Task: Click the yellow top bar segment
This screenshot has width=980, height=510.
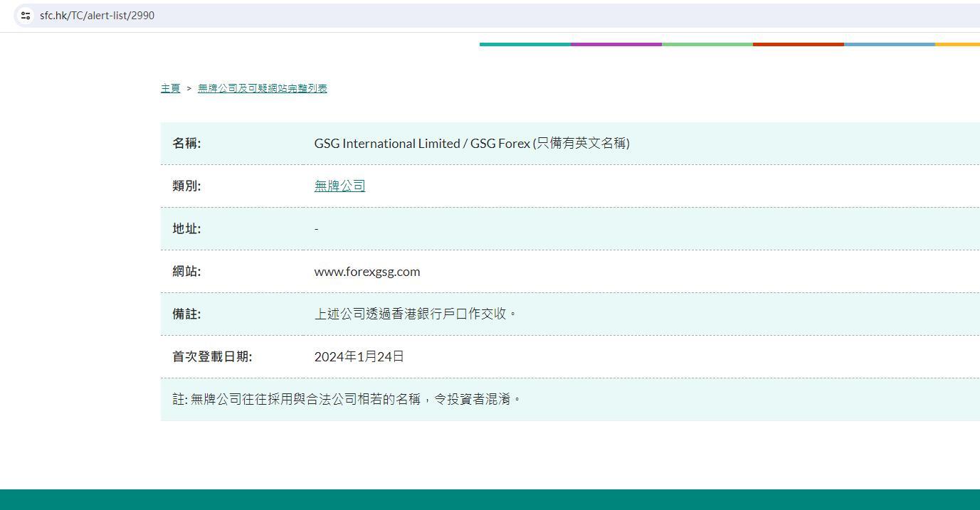Action: pyautogui.click(x=957, y=44)
